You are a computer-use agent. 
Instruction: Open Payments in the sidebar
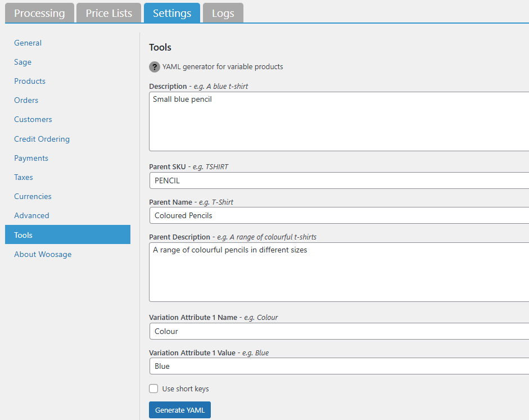[x=31, y=158]
